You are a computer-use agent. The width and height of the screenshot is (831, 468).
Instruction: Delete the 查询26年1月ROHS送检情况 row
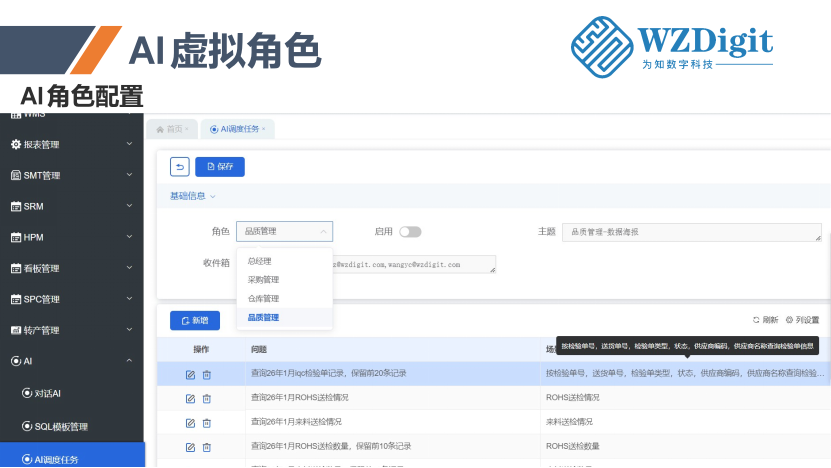(207, 399)
